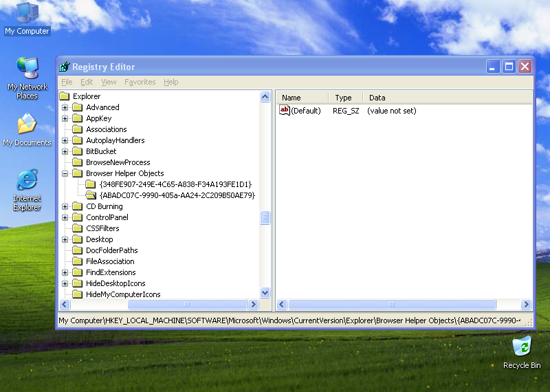Image resolution: width=550 pixels, height=392 pixels.
Task: Click the BitBucket key folder icon
Action: (x=78, y=151)
